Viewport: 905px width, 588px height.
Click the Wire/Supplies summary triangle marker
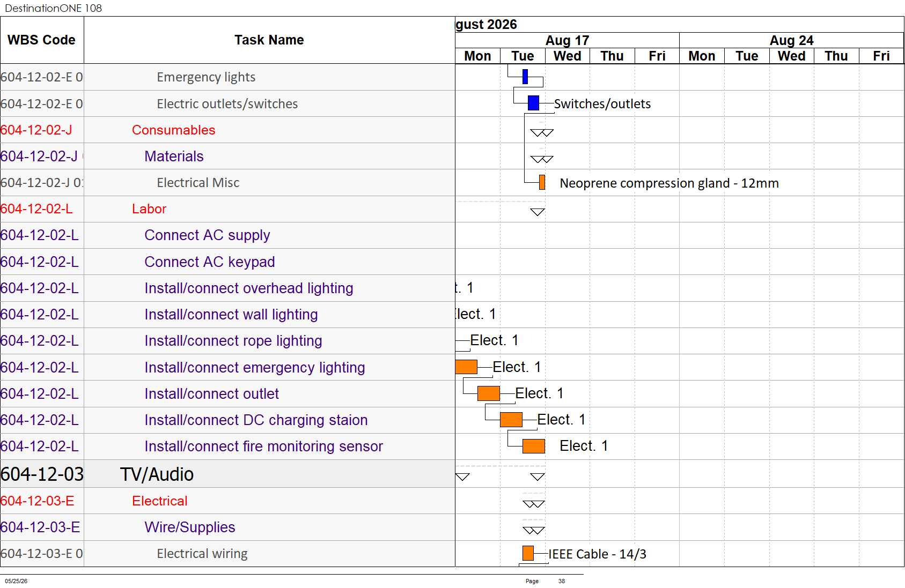click(534, 530)
